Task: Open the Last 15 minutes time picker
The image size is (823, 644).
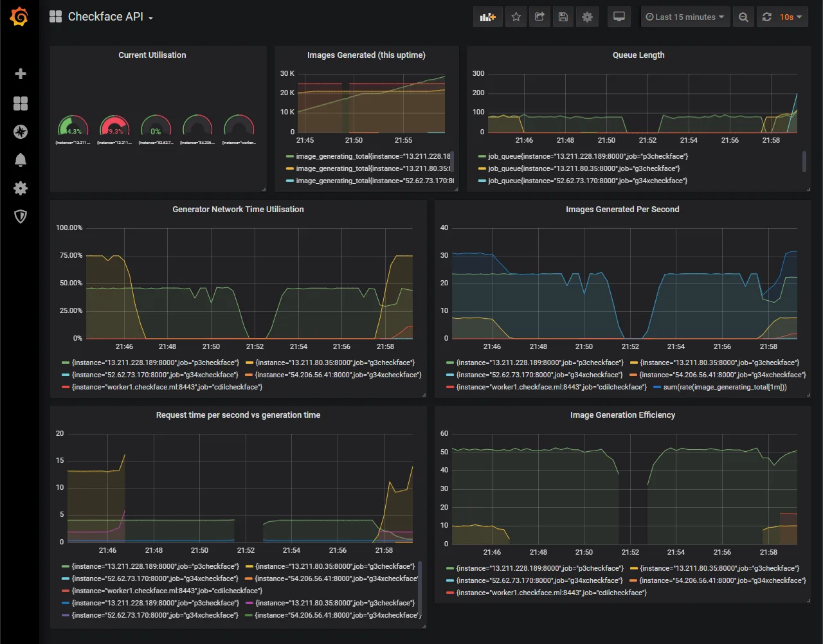Action: point(685,17)
